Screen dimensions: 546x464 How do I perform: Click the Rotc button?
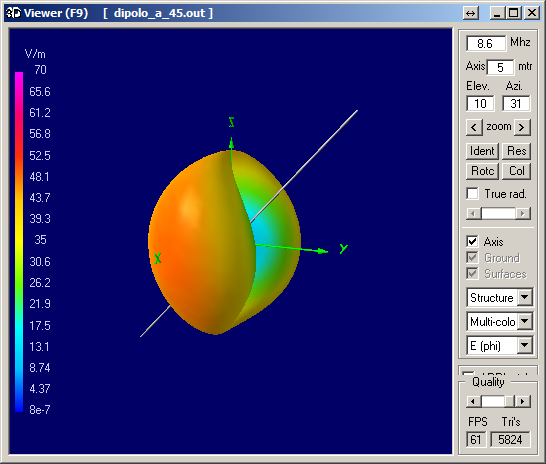coord(482,171)
